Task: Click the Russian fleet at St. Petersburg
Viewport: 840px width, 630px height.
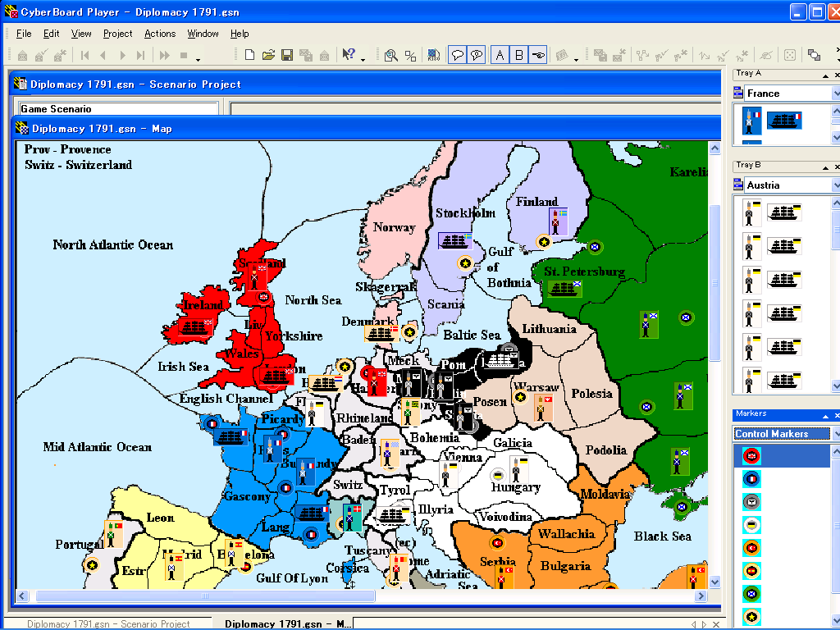Action: 564,289
